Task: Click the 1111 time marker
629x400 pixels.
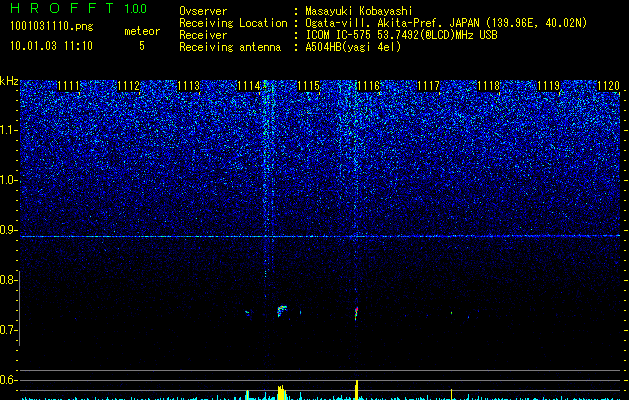Action: click(x=69, y=86)
